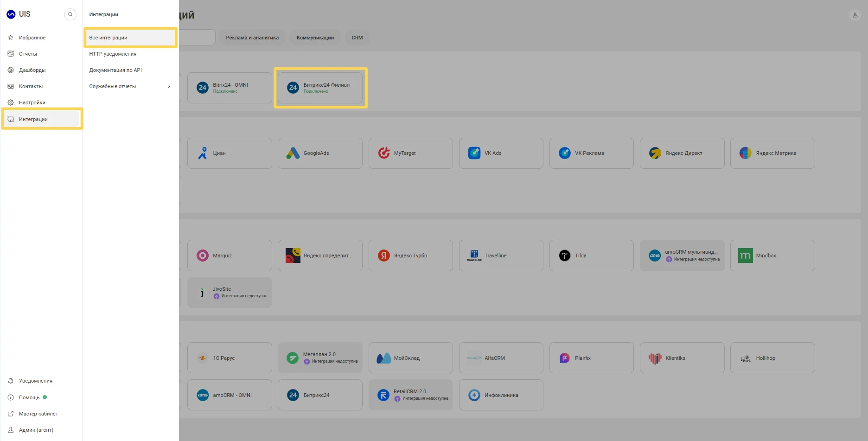
Task: Open Служебные отчеты submenu item
Action: tap(130, 86)
